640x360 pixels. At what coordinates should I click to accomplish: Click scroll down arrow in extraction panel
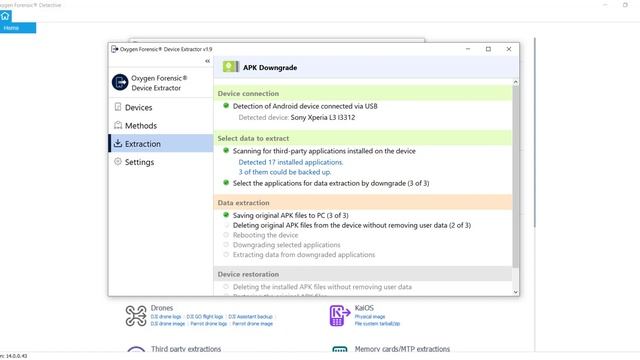pos(516,292)
